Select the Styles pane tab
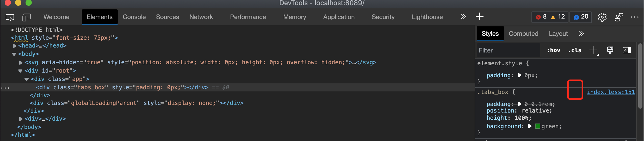 490,34
